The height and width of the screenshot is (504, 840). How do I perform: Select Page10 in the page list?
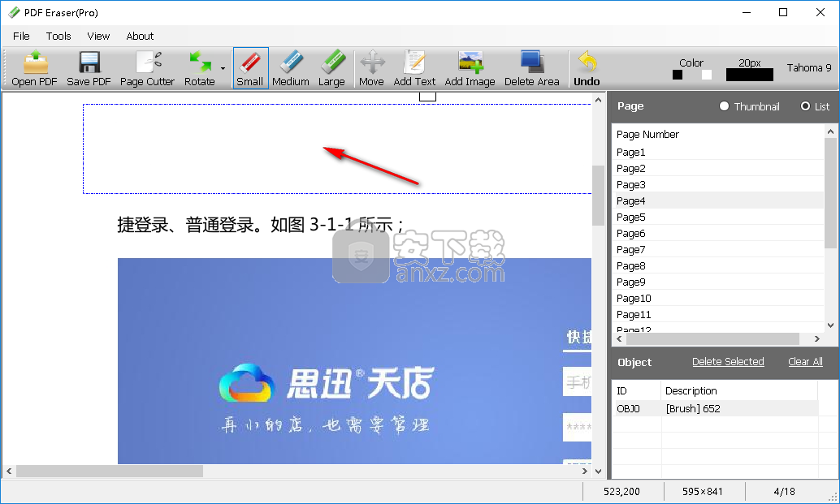717,298
